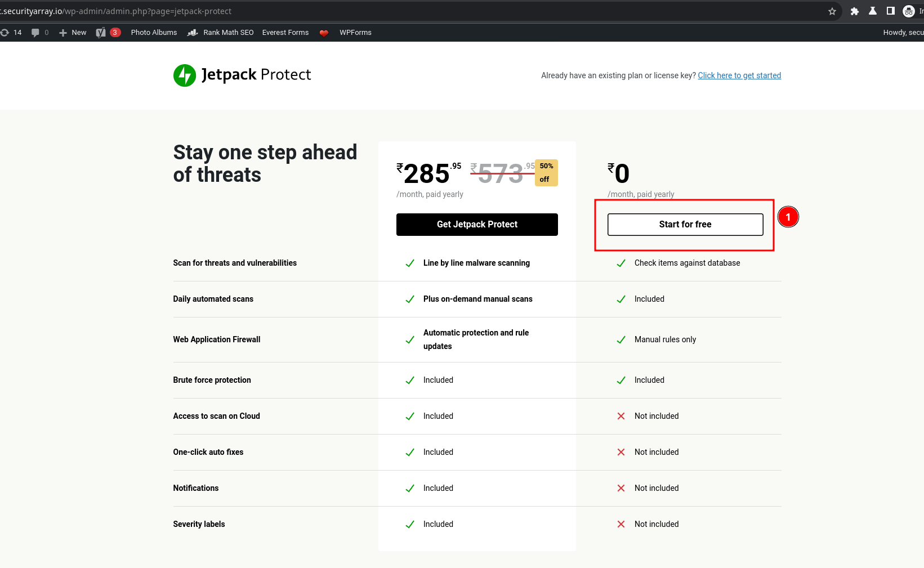
Task: Click the Start for free button
Action: point(685,225)
